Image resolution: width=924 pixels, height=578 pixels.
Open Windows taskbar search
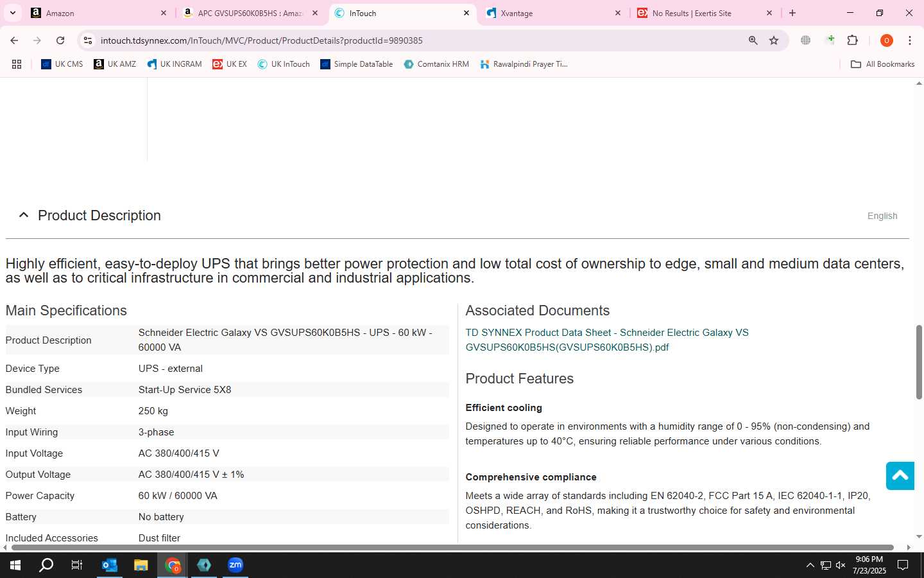click(x=46, y=565)
